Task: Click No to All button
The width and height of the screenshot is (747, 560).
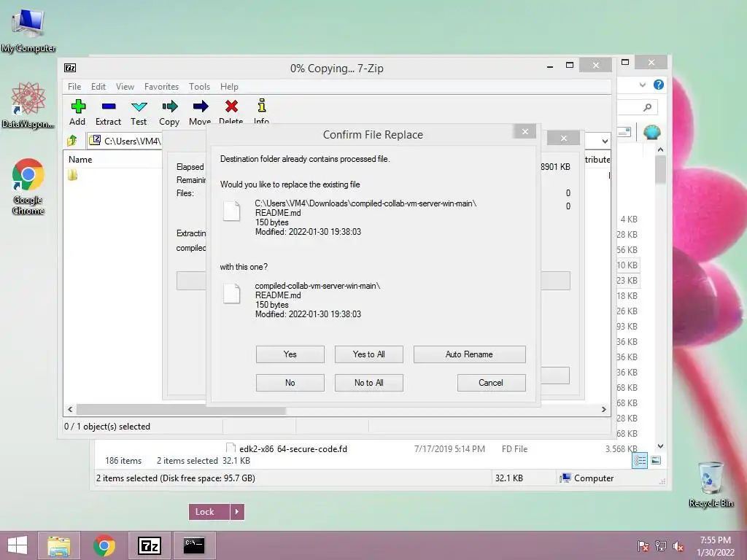Action: pos(368,383)
